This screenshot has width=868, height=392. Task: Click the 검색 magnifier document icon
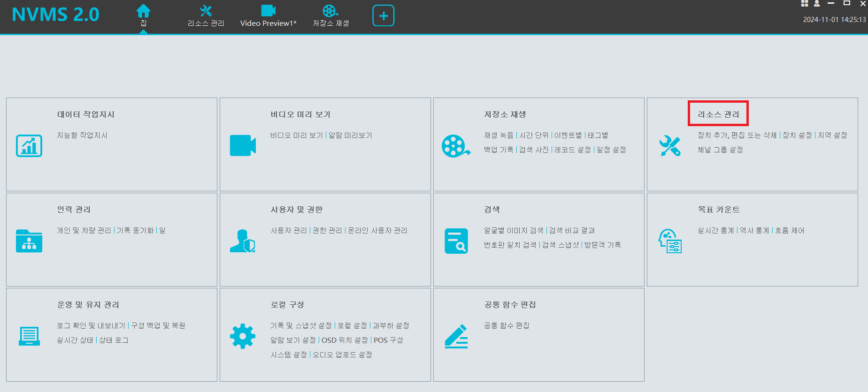tap(456, 241)
